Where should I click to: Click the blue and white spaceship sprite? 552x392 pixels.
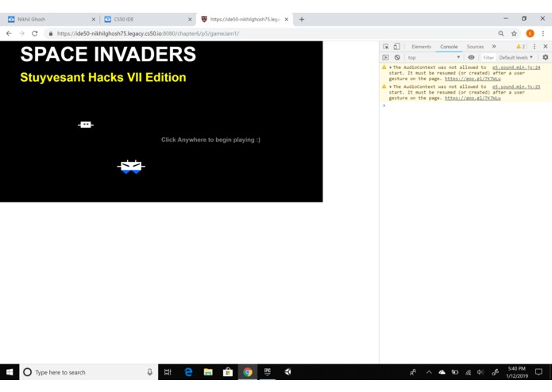tap(131, 167)
